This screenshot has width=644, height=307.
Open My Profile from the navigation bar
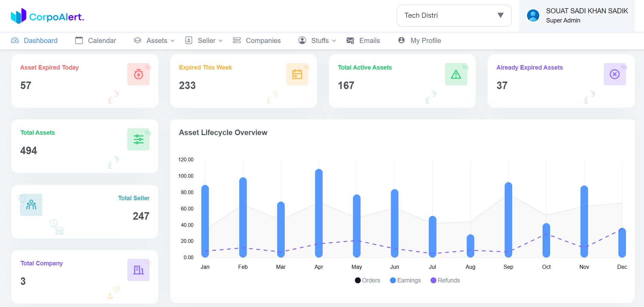419,41
